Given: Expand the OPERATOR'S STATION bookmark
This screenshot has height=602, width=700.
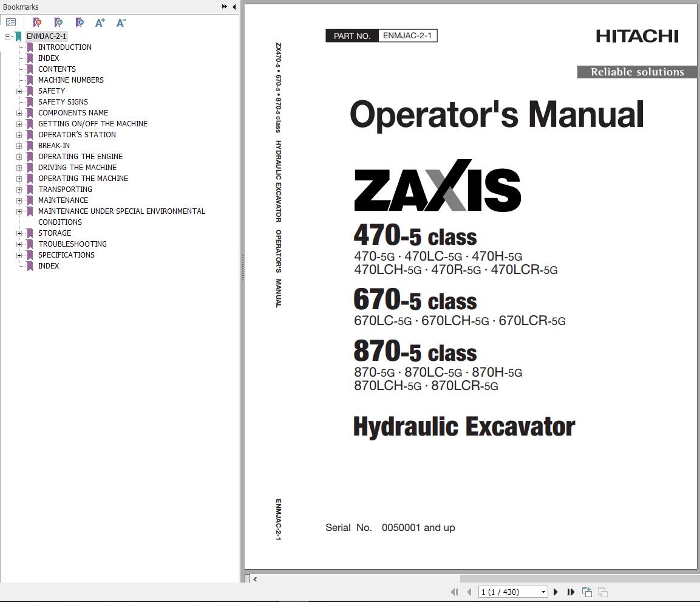Looking at the screenshot, I should click(x=19, y=135).
